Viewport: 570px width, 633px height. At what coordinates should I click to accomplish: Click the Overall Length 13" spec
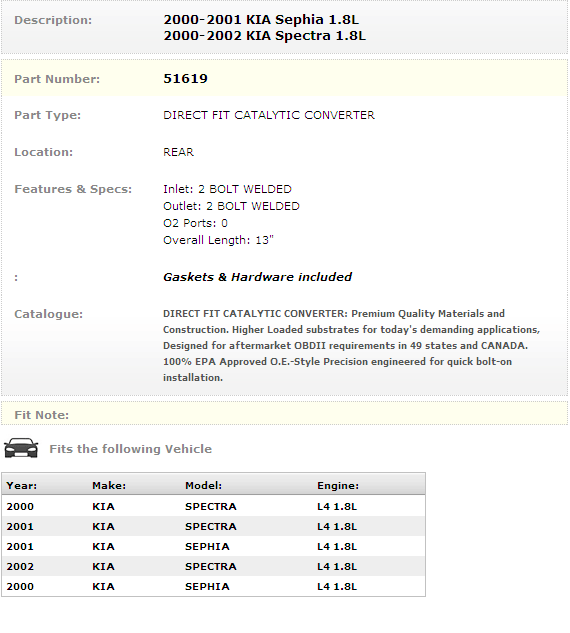pyautogui.click(x=218, y=240)
